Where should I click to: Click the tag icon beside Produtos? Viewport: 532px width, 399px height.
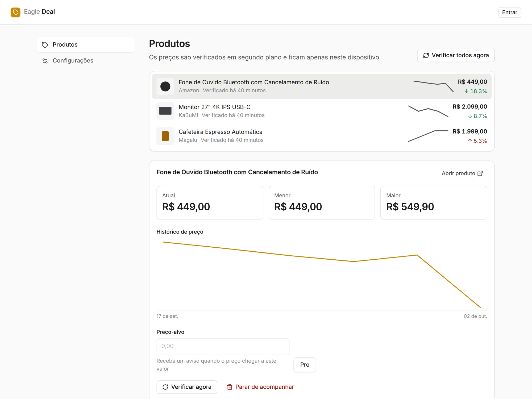45,45
